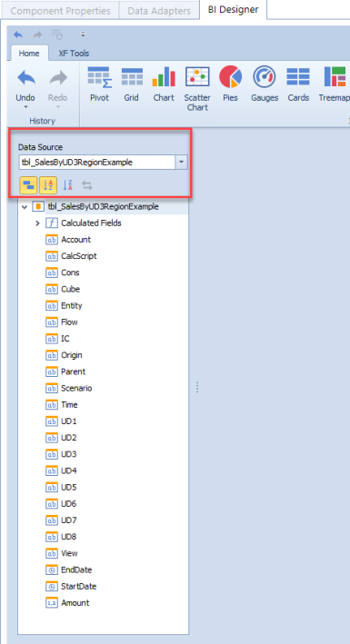Click the vertical panel splitter handle
350x644 pixels.
pyautogui.click(x=198, y=388)
